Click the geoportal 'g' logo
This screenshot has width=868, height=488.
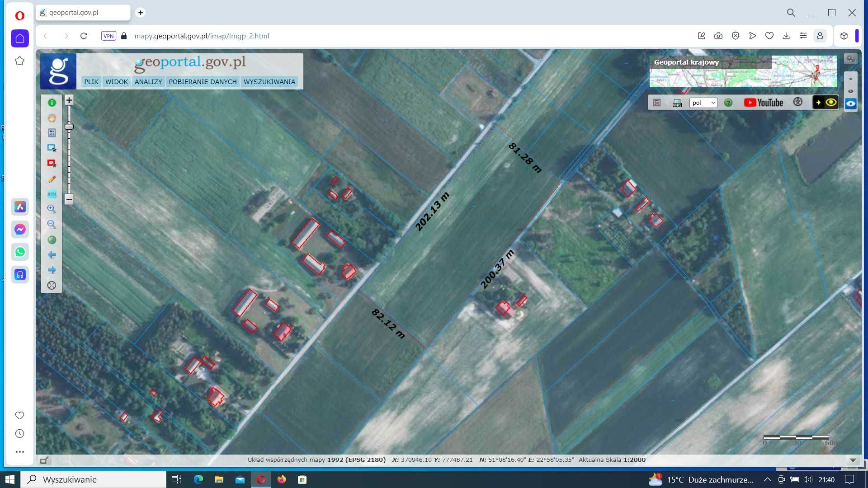58,71
